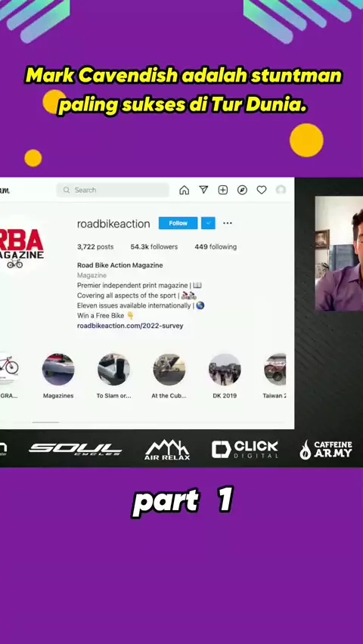Click the Magazine category label
Viewport: 363px width, 644px height.
[92, 275]
